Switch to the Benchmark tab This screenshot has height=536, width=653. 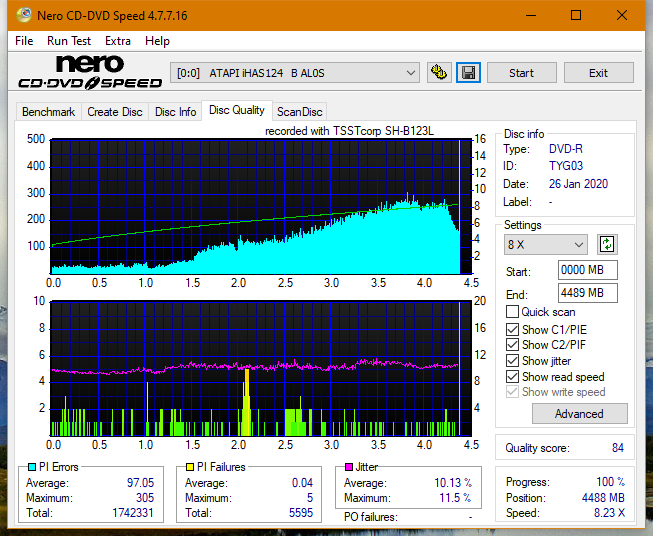pyautogui.click(x=49, y=112)
